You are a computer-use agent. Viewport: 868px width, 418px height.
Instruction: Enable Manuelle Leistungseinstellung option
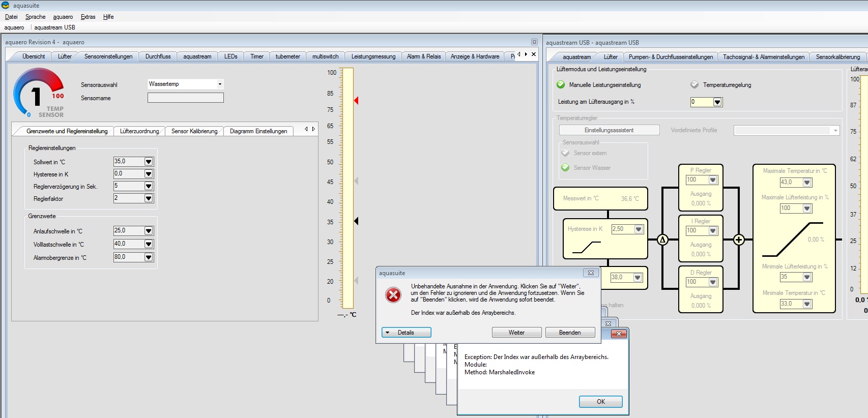click(x=561, y=85)
